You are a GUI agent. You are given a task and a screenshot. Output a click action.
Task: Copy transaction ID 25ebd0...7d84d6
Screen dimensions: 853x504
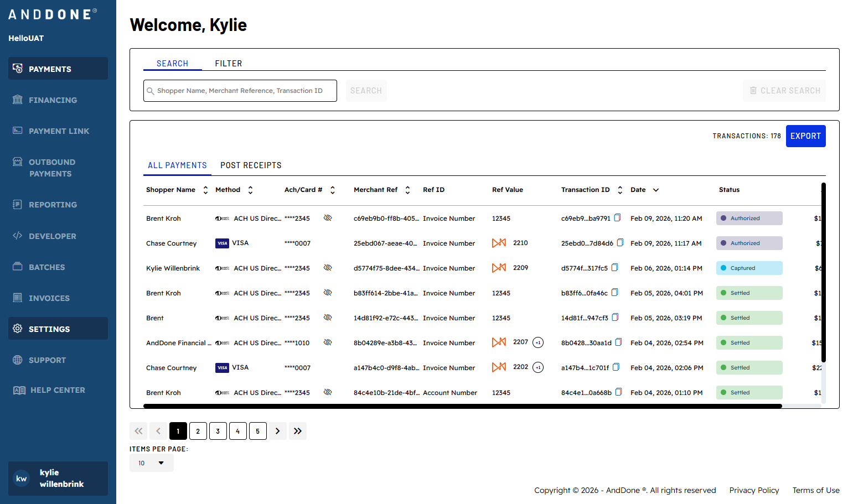621,243
